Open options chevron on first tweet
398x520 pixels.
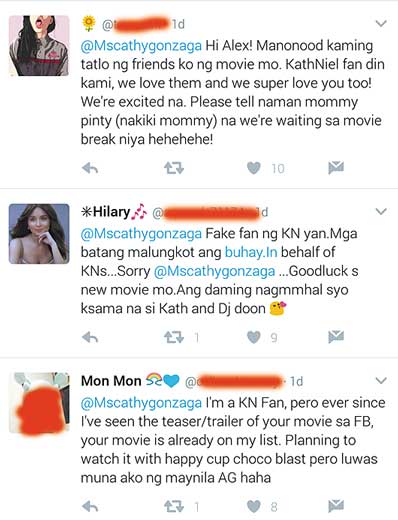pyautogui.click(x=381, y=23)
